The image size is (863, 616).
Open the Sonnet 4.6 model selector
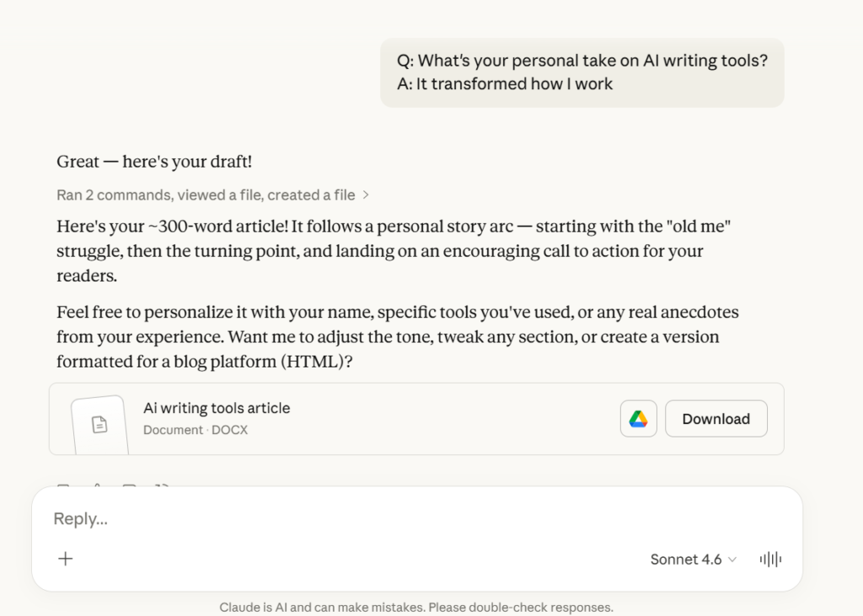point(693,560)
